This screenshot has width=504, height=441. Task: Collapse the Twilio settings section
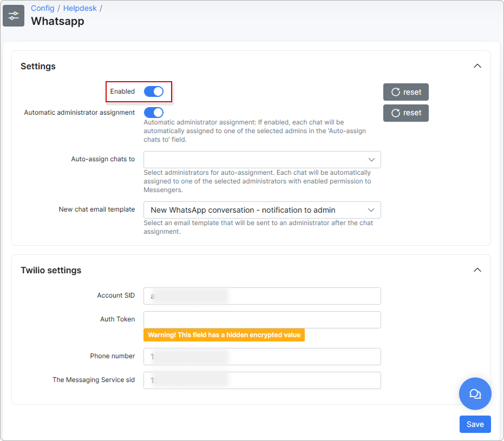click(x=477, y=270)
